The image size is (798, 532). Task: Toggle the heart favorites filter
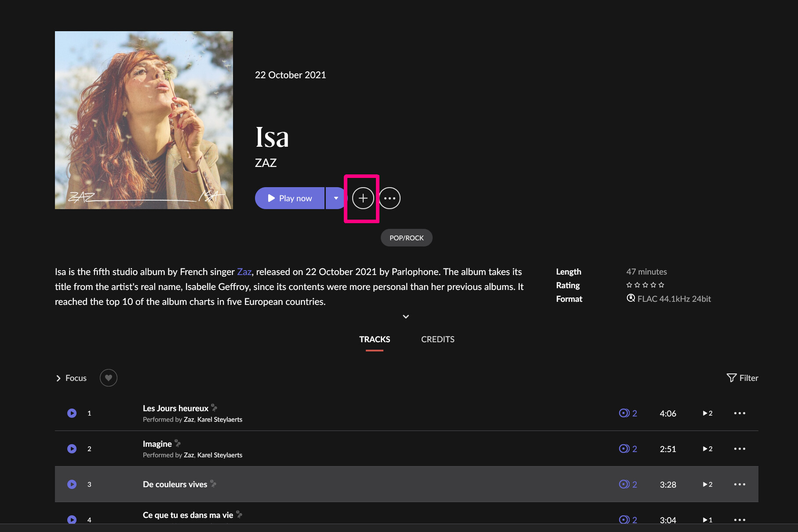(109, 378)
